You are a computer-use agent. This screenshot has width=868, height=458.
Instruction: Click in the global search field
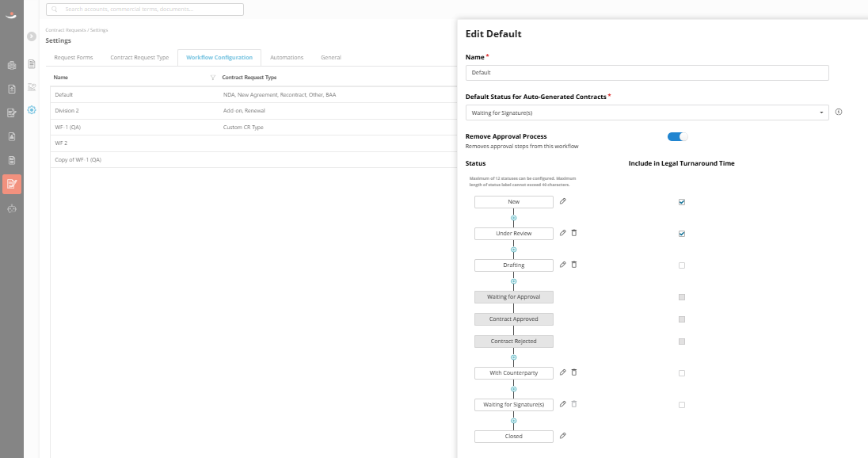pyautogui.click(x=145, y=9)
